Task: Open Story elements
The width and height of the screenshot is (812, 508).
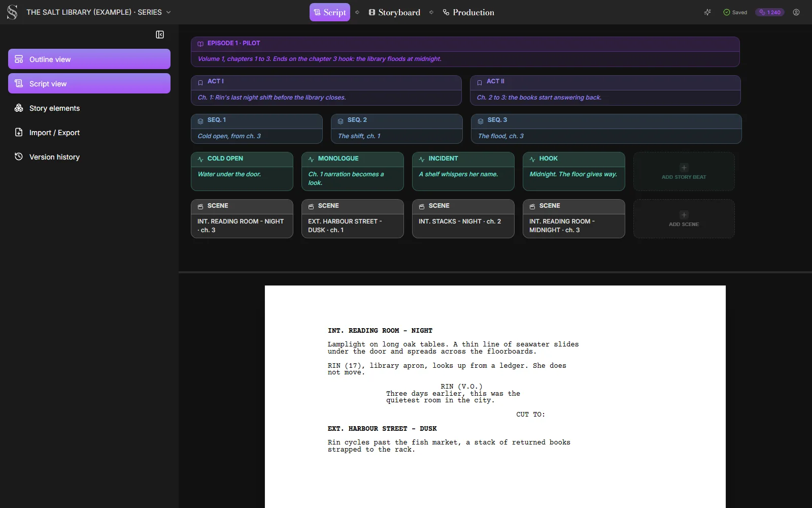Action: point(89,108)
